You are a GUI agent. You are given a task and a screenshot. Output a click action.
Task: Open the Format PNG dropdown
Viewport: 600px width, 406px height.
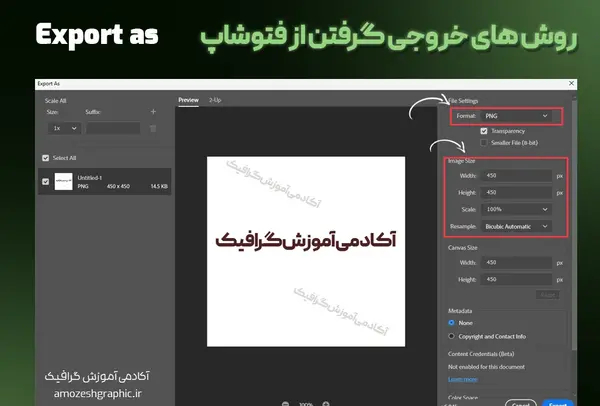516,116
